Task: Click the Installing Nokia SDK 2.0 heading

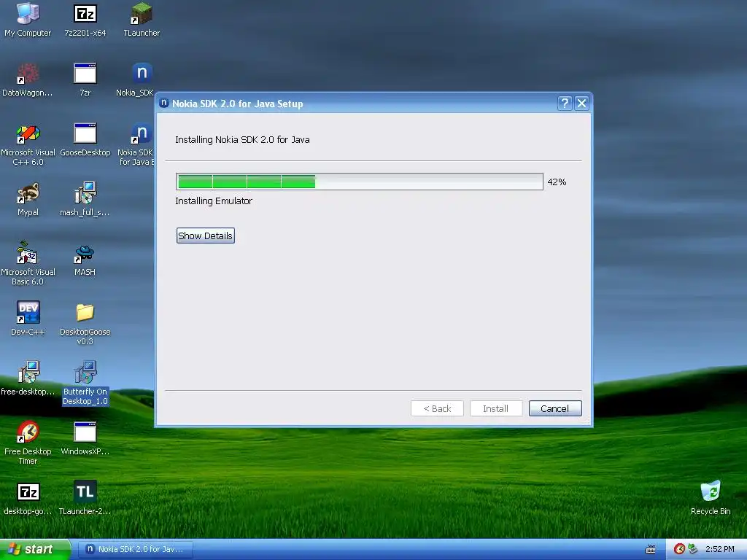Action: 242,139
